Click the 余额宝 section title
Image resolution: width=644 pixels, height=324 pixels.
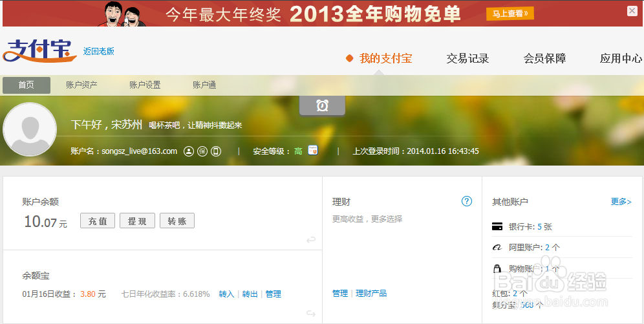click(36, 275)
